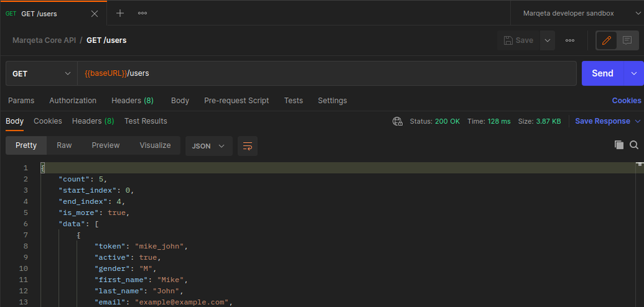Click the Status 200 OK text

pyautogui.click(x=434, y=122)
